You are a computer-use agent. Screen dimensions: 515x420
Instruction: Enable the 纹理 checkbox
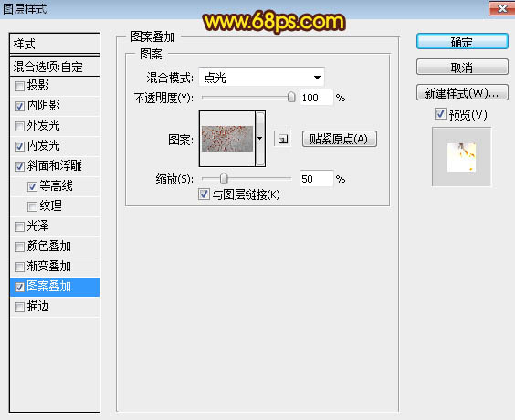point(32,206)
